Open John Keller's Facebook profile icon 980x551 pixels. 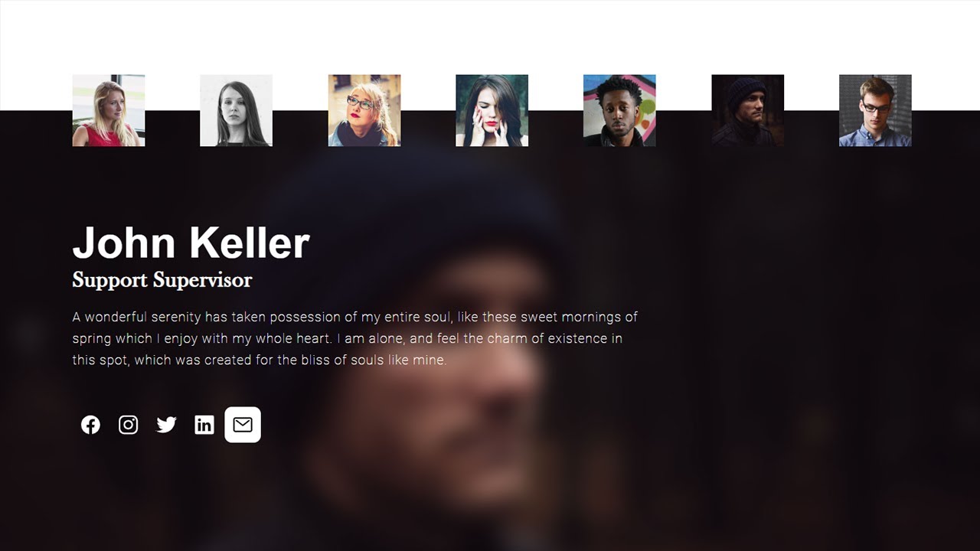(90, 425)
